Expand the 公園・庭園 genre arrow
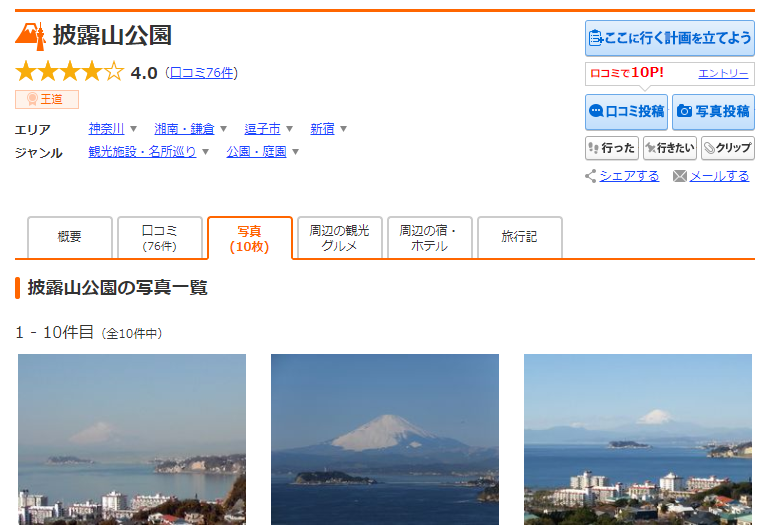 pos(295,152)
